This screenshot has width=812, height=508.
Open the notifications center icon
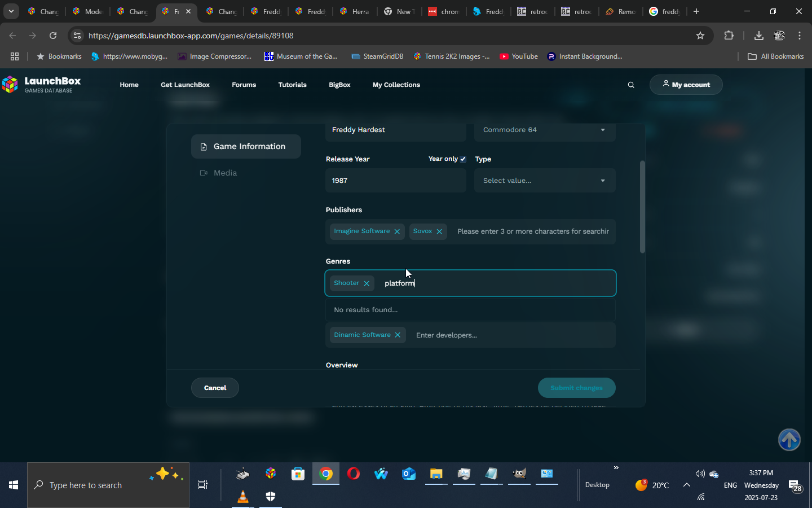tap(796, 486)
